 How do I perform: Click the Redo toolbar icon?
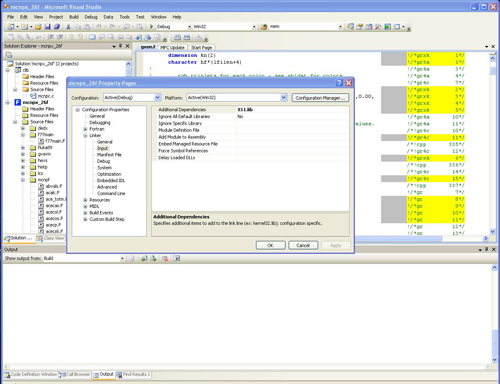(x=112, y=27)
